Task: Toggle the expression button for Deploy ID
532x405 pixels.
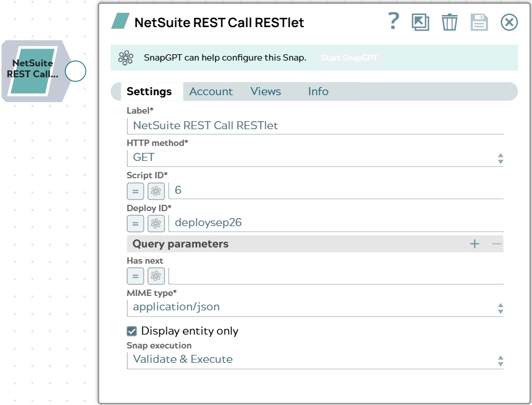Action: (x=136, y=223)
